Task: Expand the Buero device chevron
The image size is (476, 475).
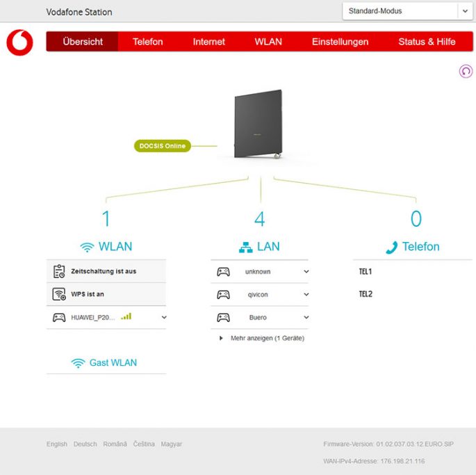Action: click(306, 317)
